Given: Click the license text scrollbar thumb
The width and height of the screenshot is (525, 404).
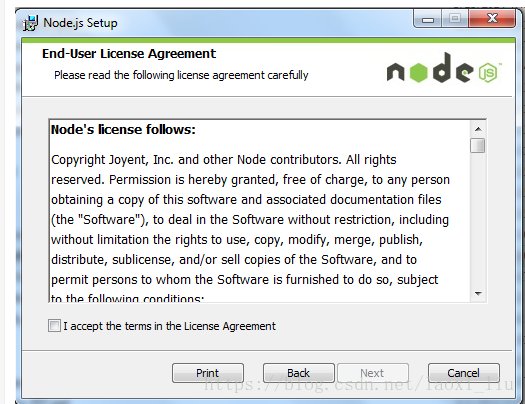Looking at the screenshot, I should [x=477, y=146].
